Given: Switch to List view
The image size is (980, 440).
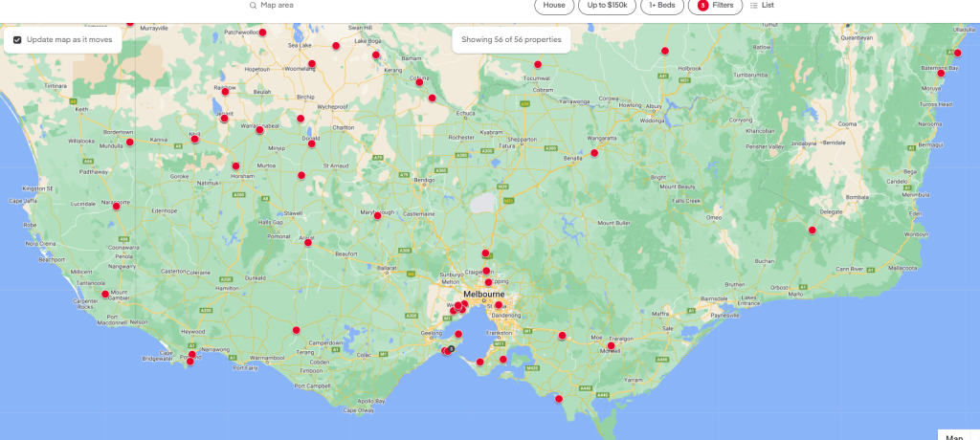Looking at the screenshot, I should [762, 6].
